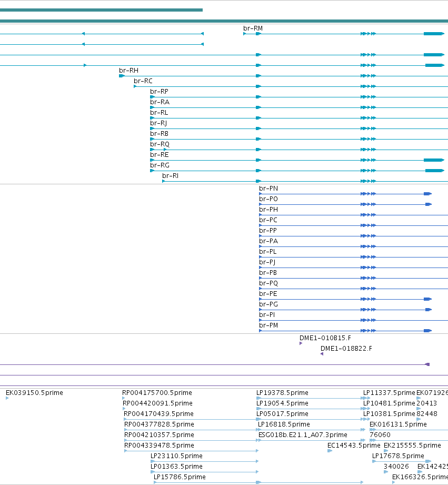
Task: Select LP15786.5prime EST label
Action: 180,477
